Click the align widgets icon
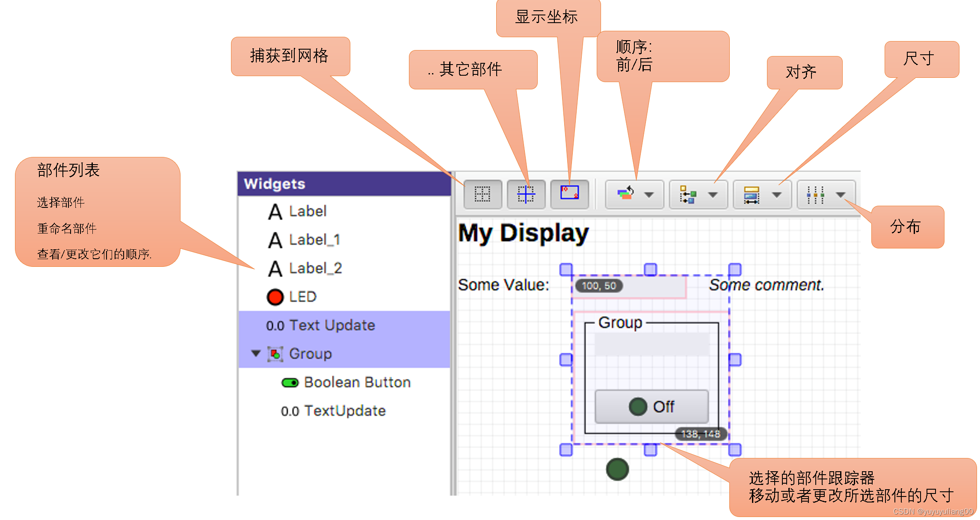 coord(688,195)
